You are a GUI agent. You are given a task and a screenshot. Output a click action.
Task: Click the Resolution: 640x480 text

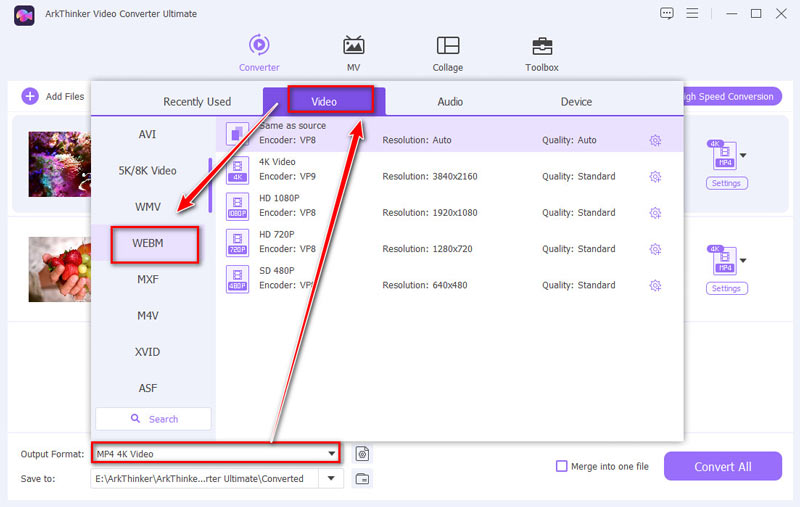(x=424, y=285)
